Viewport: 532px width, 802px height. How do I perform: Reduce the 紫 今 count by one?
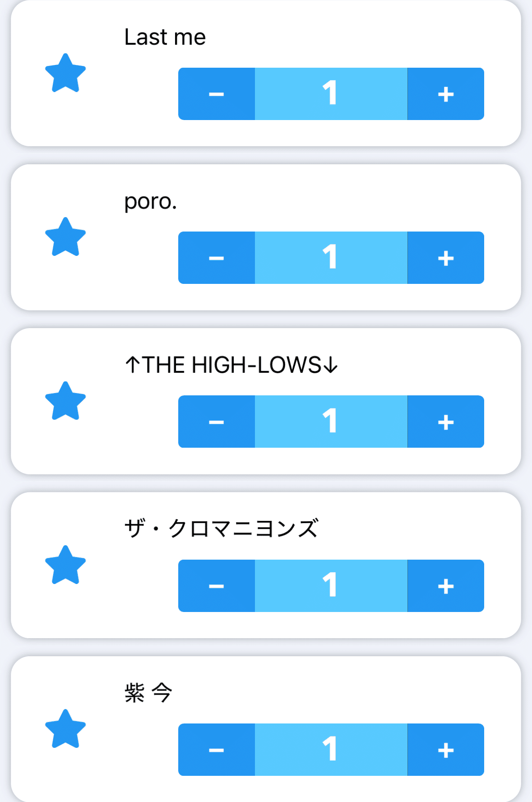217,750
